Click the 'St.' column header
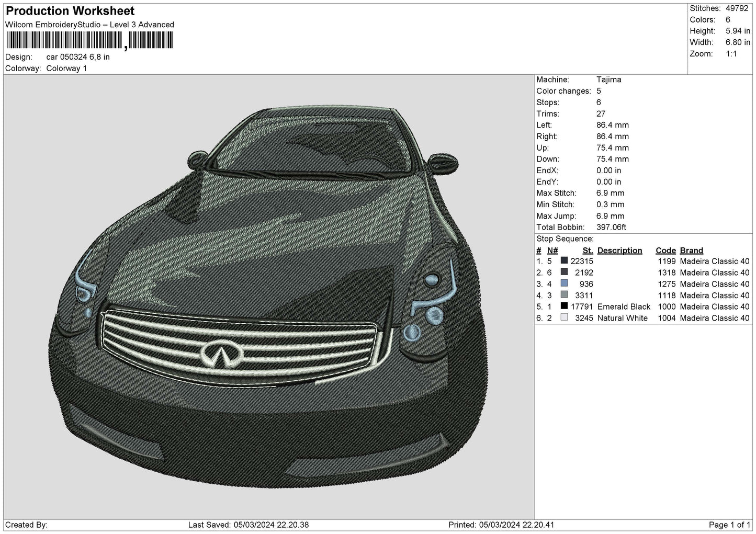The height and width of the screenshot is (534, 756). (588, 251)
